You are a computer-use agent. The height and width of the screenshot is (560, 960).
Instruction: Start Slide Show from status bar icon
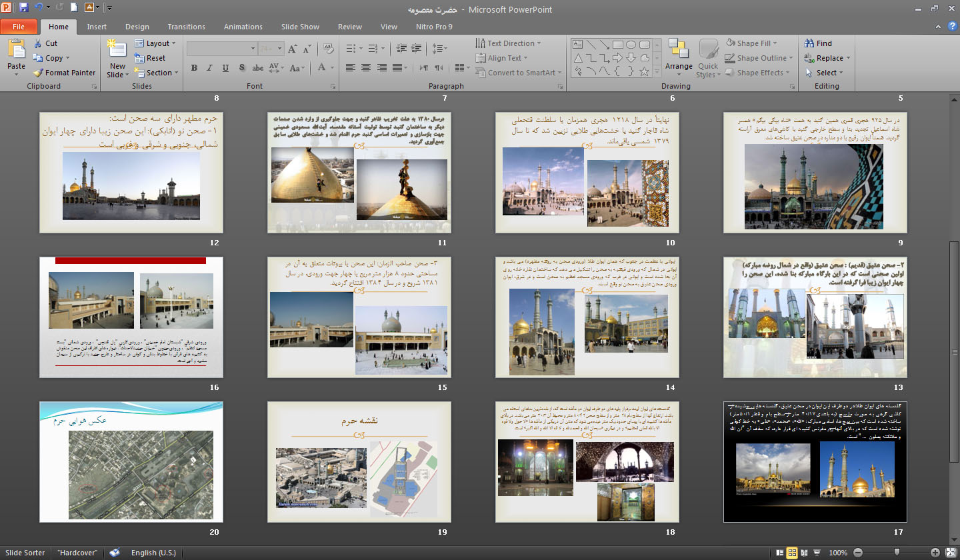pyautogui.click(x=818, y=553)
